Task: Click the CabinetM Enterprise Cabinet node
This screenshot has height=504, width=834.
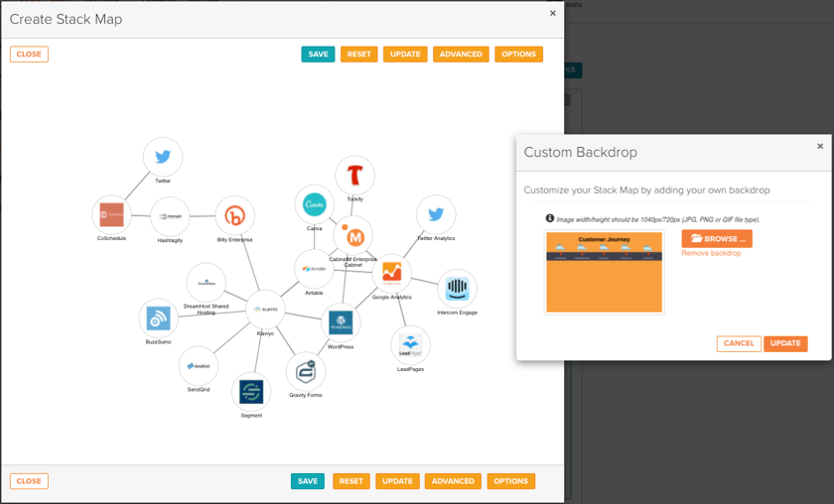Action: click(353, 235)
